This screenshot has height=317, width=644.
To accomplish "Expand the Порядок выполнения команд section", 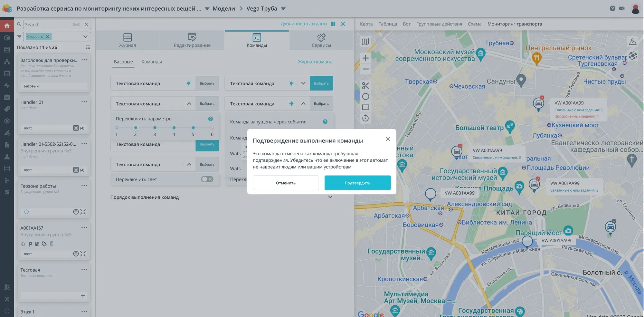I will (x=330, y=197).
